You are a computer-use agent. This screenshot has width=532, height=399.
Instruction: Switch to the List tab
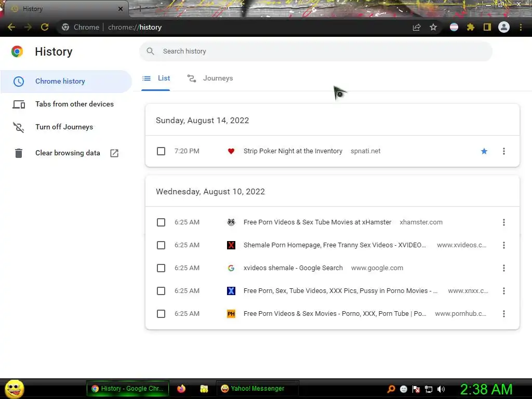point(156,78)
